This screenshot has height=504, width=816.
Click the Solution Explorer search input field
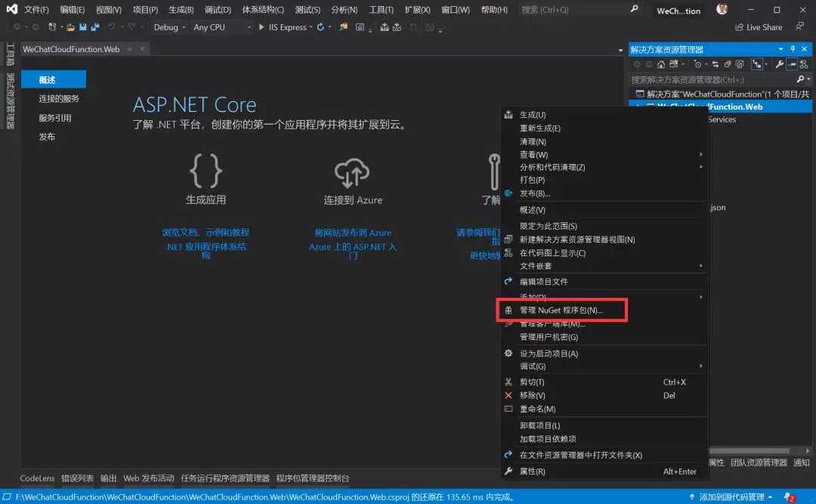point(712,79)
